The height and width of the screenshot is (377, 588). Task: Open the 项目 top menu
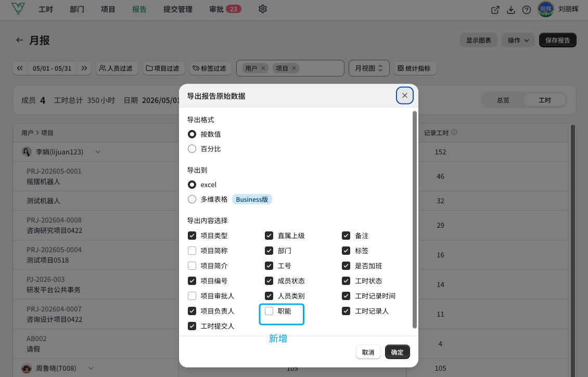tap(108, 9)
